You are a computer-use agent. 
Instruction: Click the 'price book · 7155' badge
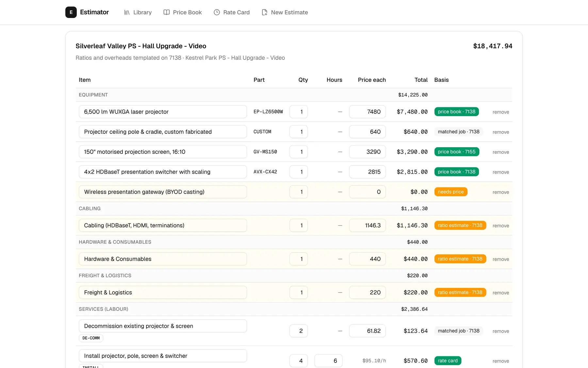(457, 152)
